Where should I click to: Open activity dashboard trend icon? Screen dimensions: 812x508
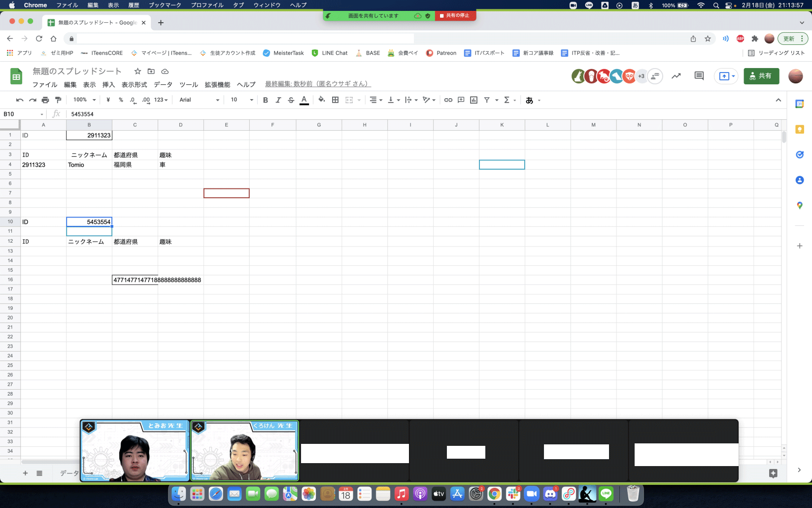676,76
